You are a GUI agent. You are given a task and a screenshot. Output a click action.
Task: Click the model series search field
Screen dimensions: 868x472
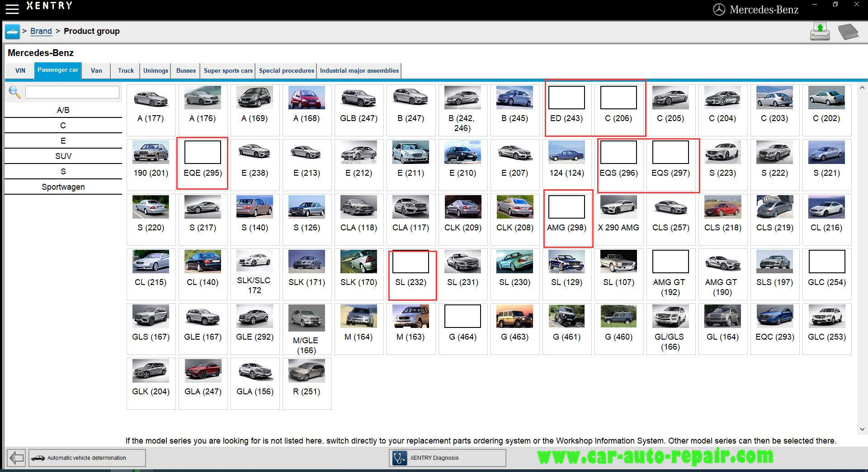pyautogui.click(x=72, y=92)
